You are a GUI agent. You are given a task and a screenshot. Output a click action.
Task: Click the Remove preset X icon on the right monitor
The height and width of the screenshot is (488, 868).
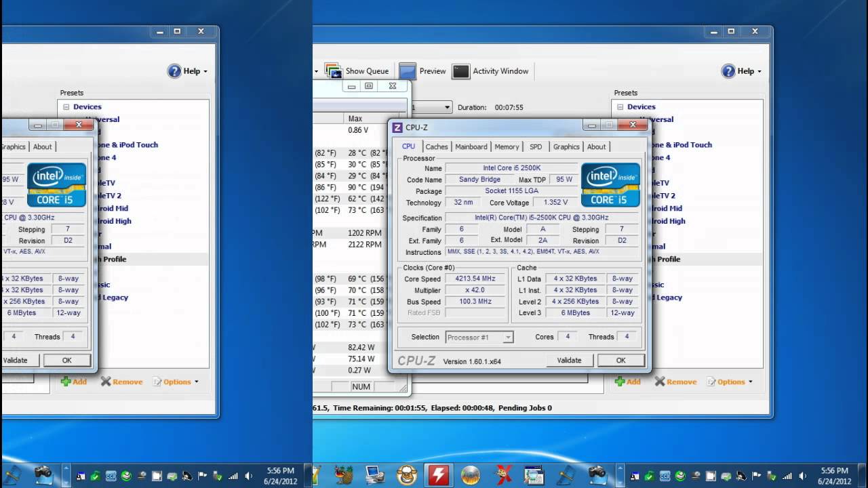[x=660, y=382]
